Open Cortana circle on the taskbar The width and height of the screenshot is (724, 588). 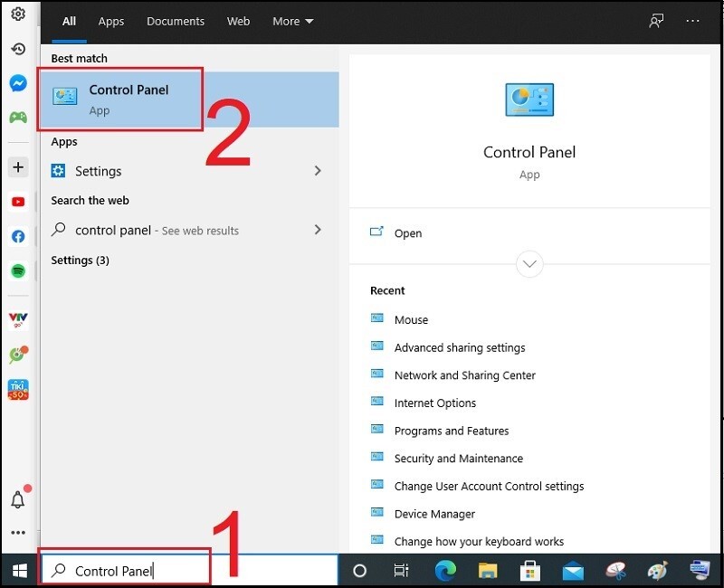point(359,571)
